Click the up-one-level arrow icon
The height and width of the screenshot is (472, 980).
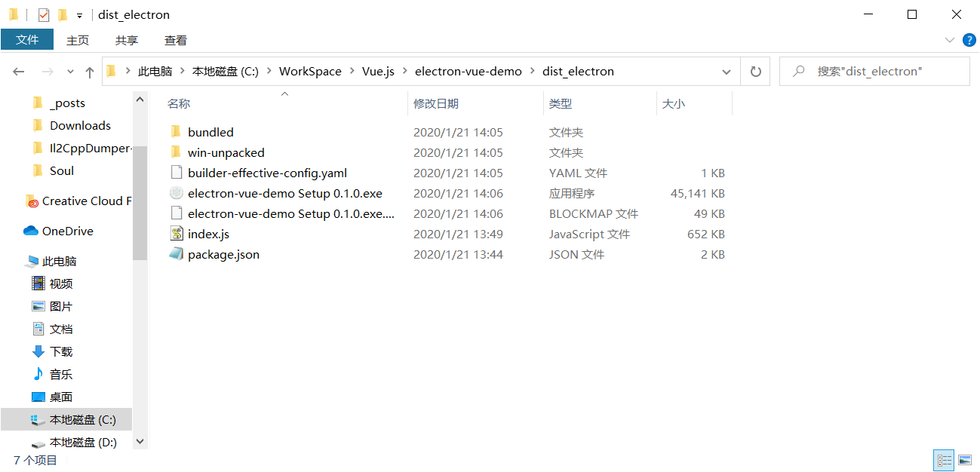(90, 72)
